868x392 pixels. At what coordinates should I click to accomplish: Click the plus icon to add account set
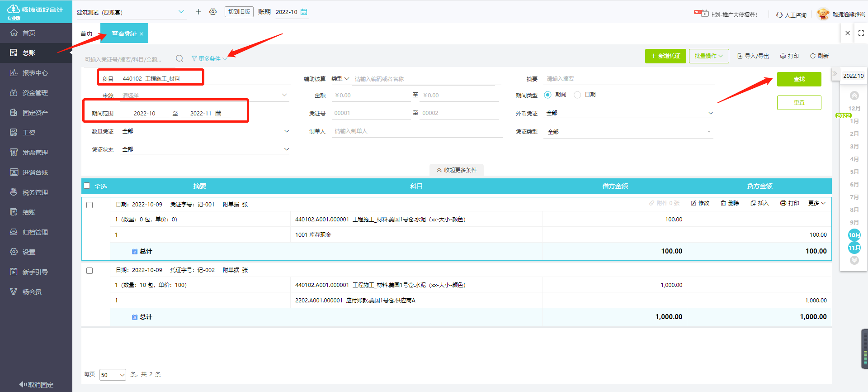[x=198, y=12]
